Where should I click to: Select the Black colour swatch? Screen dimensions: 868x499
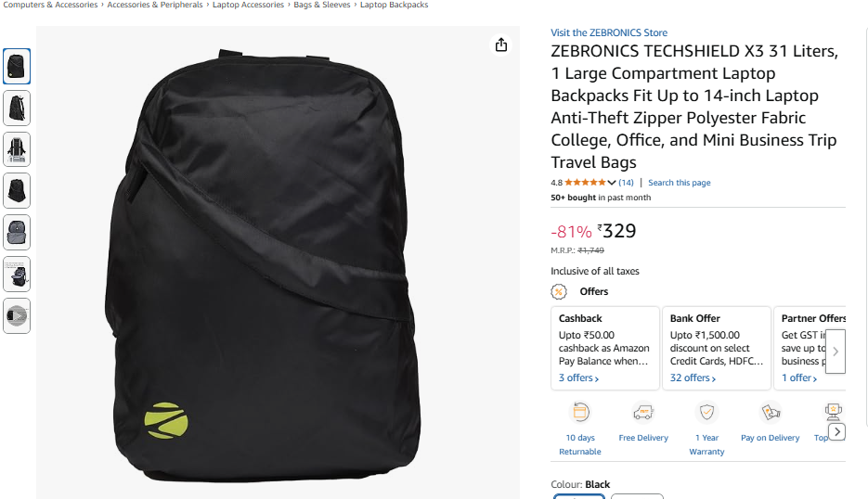579,496
